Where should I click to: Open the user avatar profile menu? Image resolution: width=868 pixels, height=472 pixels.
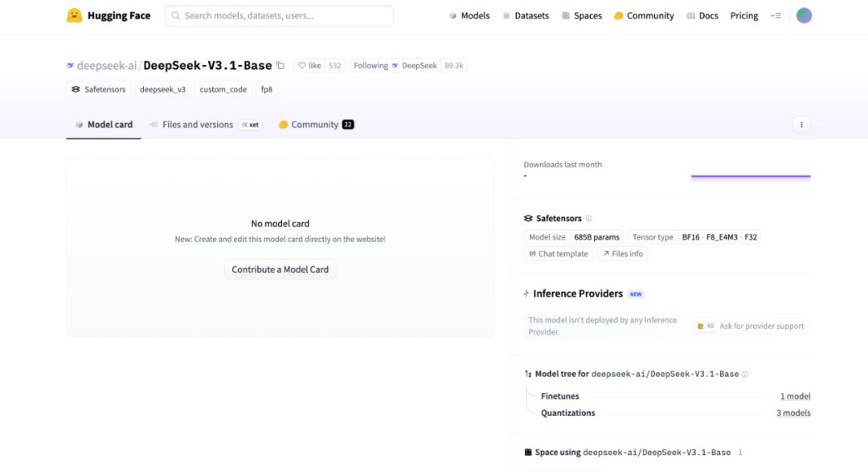(x=804, y=15)
